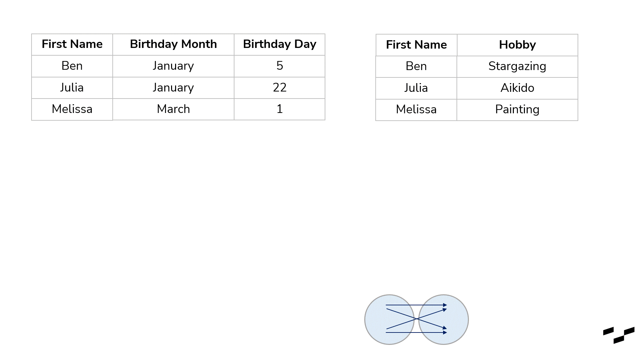Click the crossing arrows in the diagram
Image resolution: width=644 pixels, height=362 pixels.
[x=417, y=319]
